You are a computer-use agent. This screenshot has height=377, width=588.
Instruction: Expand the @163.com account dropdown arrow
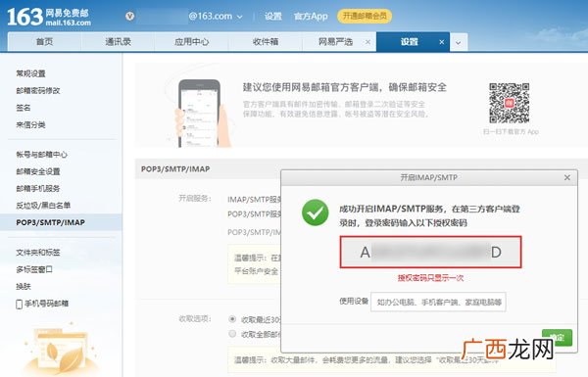(240, 17)
